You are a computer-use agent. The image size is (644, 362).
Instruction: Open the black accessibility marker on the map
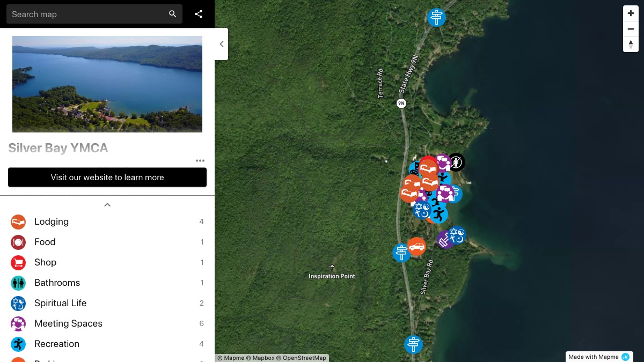click(x=457, y=162)
